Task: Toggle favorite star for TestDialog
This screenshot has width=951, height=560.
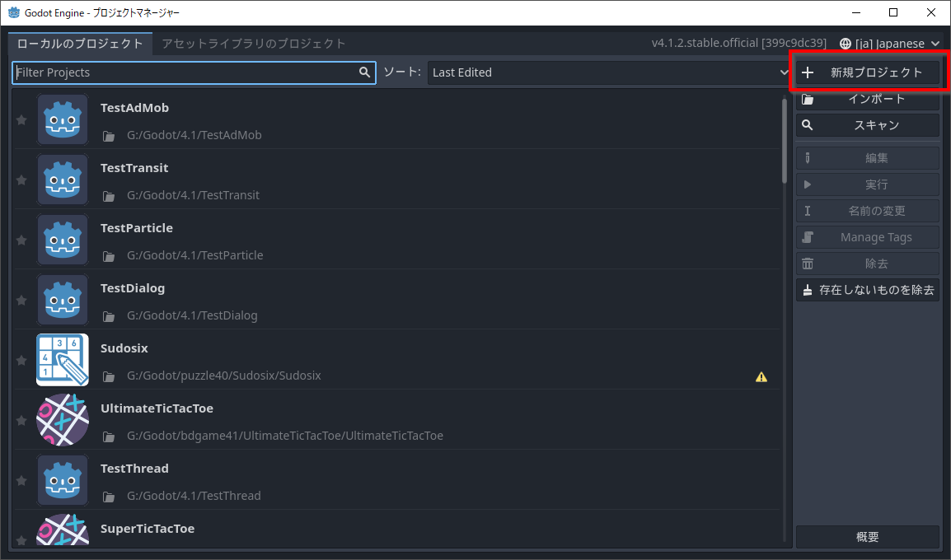Action: pyautogui.click(x=21, y=300)
